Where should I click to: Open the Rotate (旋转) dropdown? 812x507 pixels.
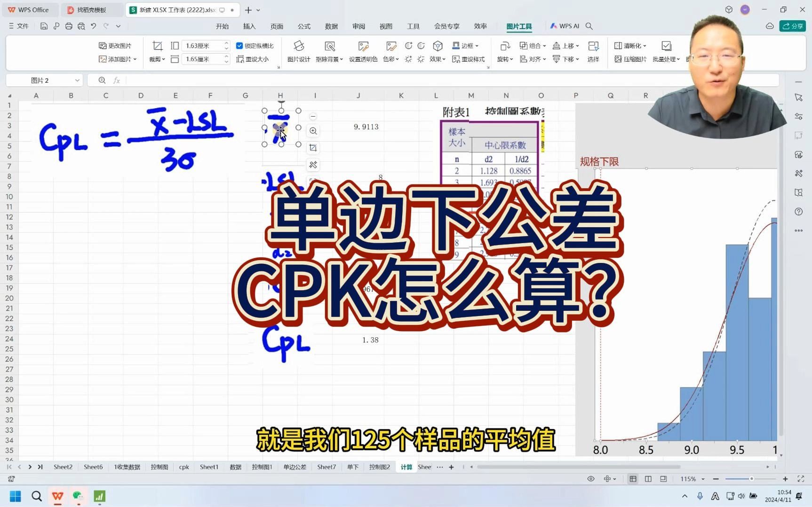coord(505,52)
